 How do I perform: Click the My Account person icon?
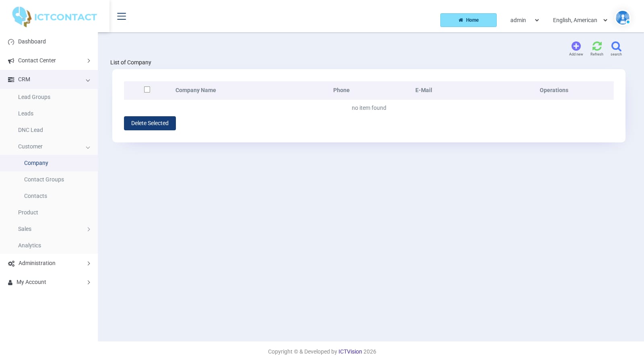point(10,282)
